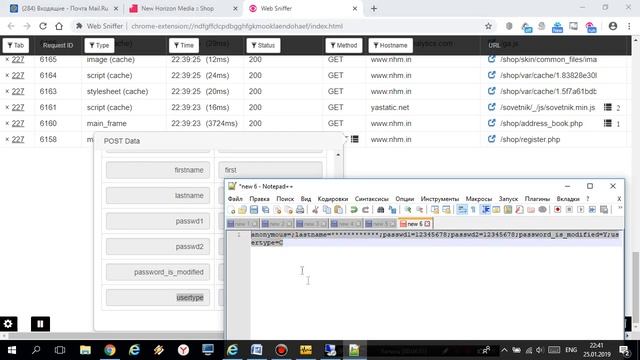The height and width of the screenshot is (360, 640).
Task: Notepad++: click Zoom in icon
Action: click(407, 210)
